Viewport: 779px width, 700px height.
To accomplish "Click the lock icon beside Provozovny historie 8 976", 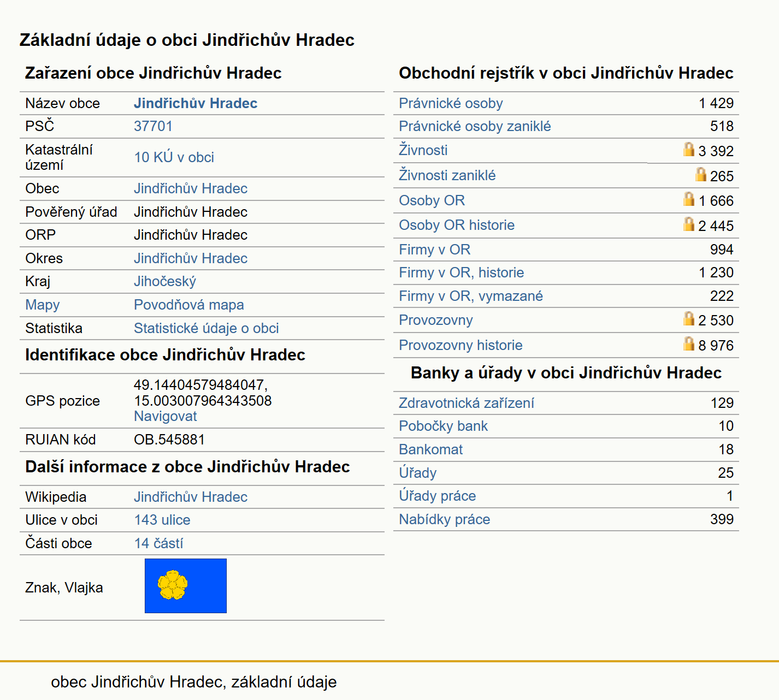I will click(689, 343).
